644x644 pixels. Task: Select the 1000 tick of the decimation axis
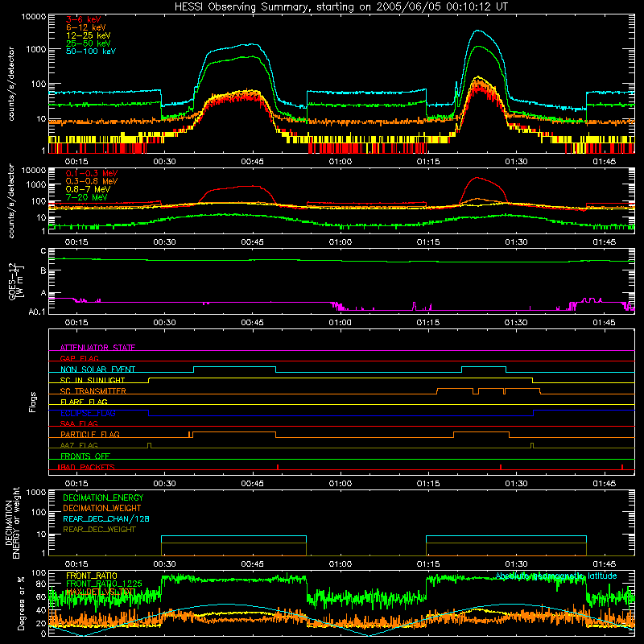[36, 492]
